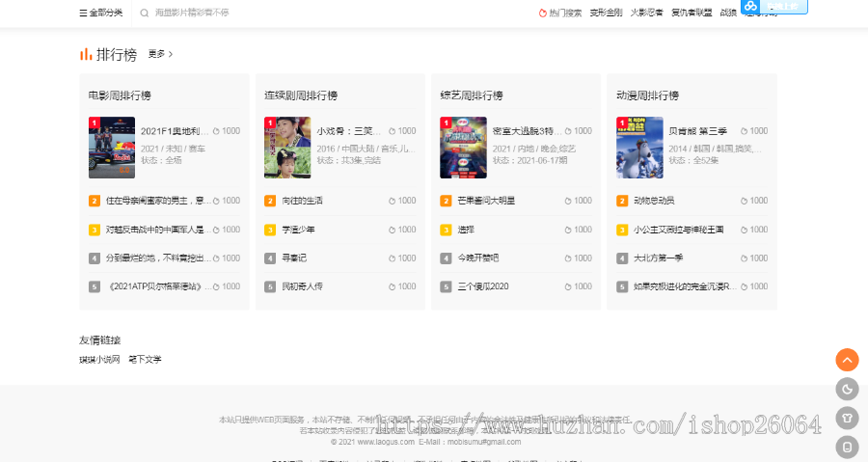Viewport: 868px width, 462px height.
Task: Open series rank 5 民初奇人传
Action: coord(302,286)
